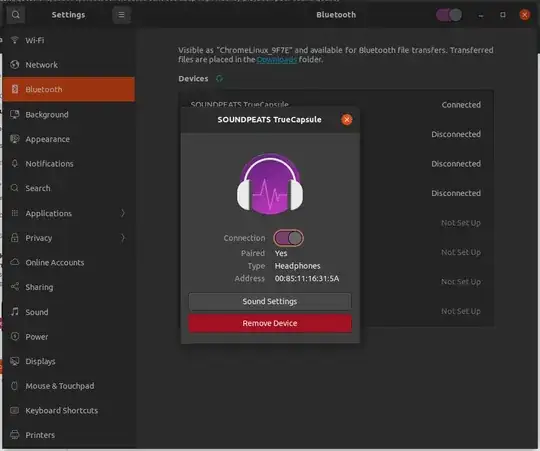Expand the Applications submenu chevron

[x=123, y=213]
